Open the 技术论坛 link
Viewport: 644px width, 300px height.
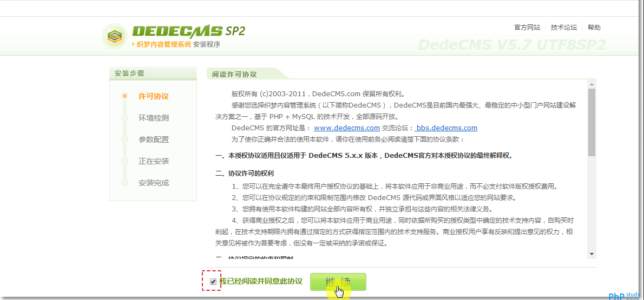(564, 28)
